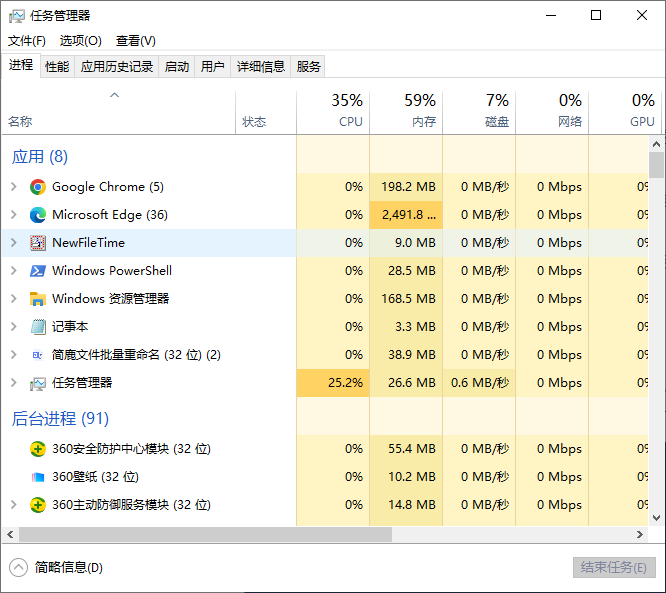Click the 0.6 MB/秒 disk cell

coord(479,383)
